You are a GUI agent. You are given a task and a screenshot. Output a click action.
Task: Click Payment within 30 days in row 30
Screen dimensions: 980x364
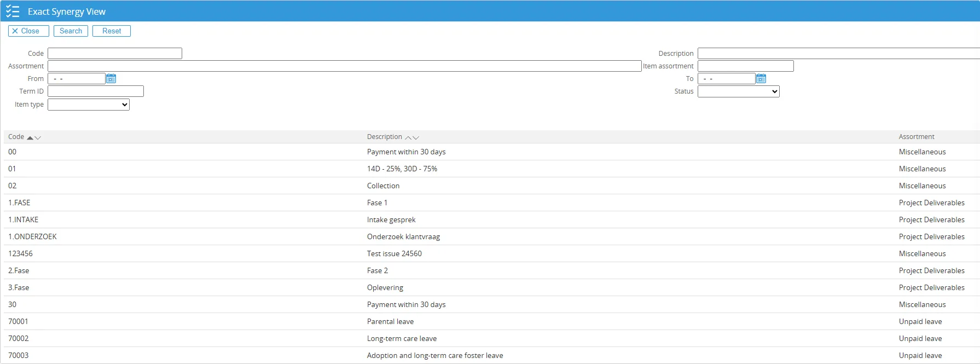(x=406, y=305)
